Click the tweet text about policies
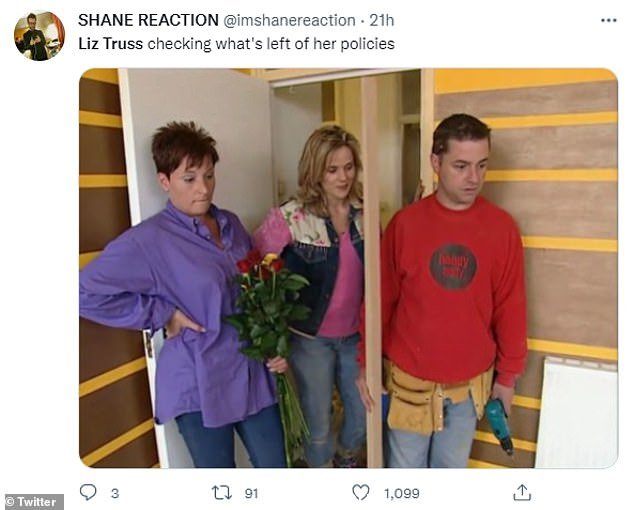The width and height of the screenshot is (634, 510). [237, 44]
